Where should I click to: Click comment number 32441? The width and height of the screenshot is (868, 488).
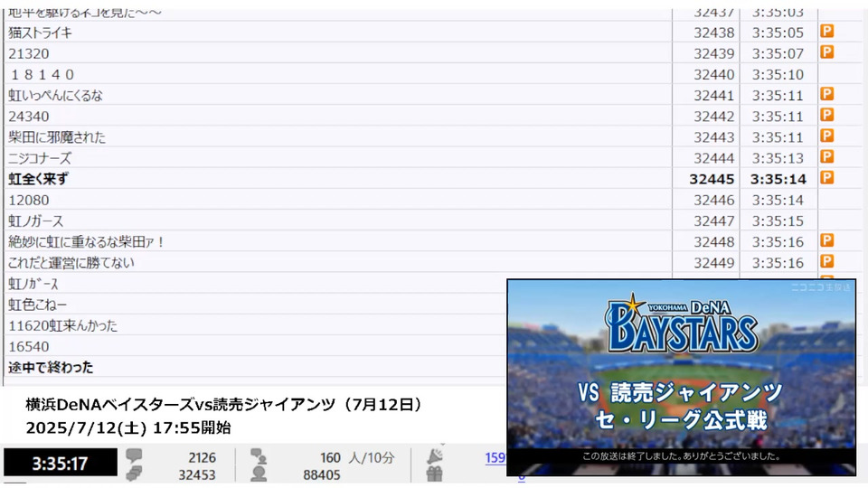714,96
